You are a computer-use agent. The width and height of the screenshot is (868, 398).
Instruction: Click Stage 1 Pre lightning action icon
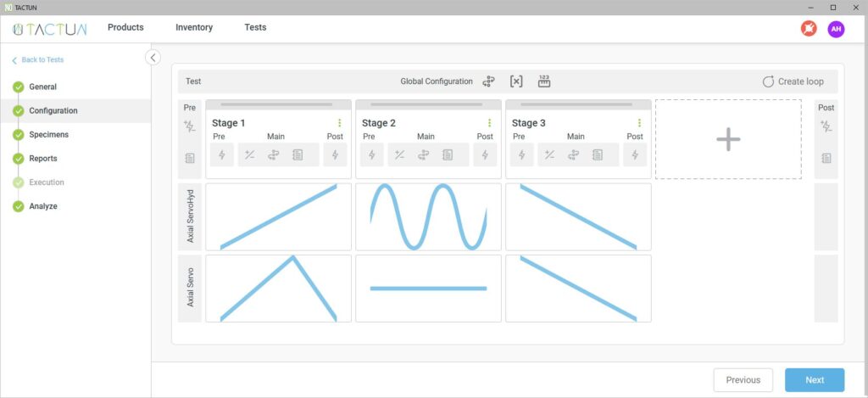pyautogui.click(x=222, y=154)
